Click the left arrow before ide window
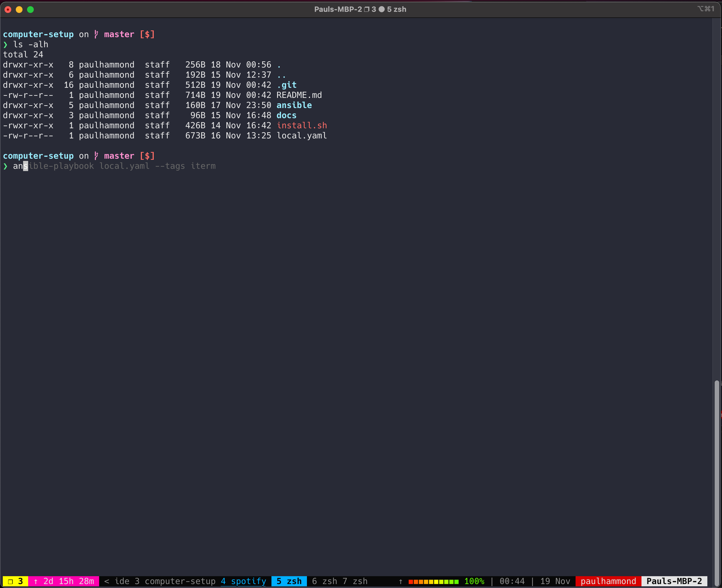Image resolution: width=722 pixels, height=588 pixels. click(x=106, y=581)
